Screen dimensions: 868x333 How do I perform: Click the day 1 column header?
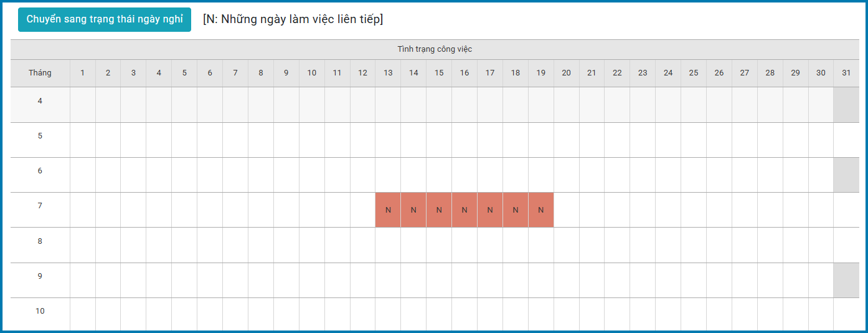tap(83, 73)
